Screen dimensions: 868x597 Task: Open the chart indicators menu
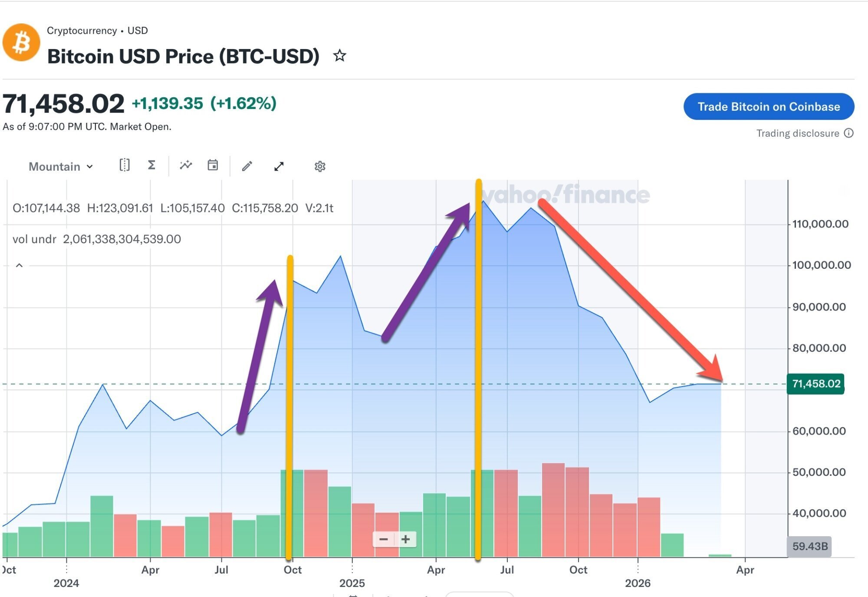[186, 165]
